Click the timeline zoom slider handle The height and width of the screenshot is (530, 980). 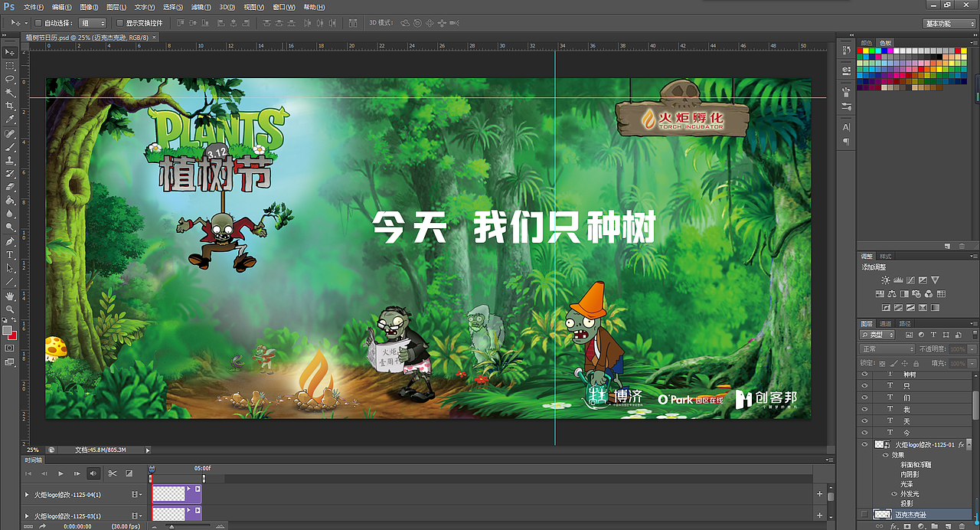pos(171,527)
